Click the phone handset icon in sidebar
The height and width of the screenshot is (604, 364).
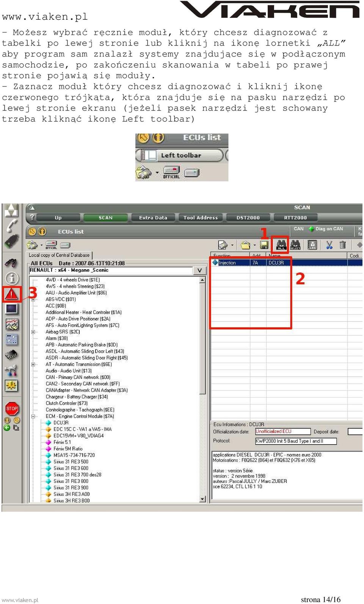click(11, 225)
